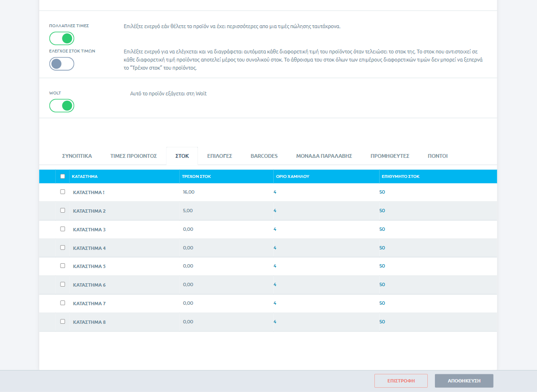Viewport: 537px width, 392px height.
Task: Open the BARCODES tab
Action: pyautogui.click(x=264, y=156)
